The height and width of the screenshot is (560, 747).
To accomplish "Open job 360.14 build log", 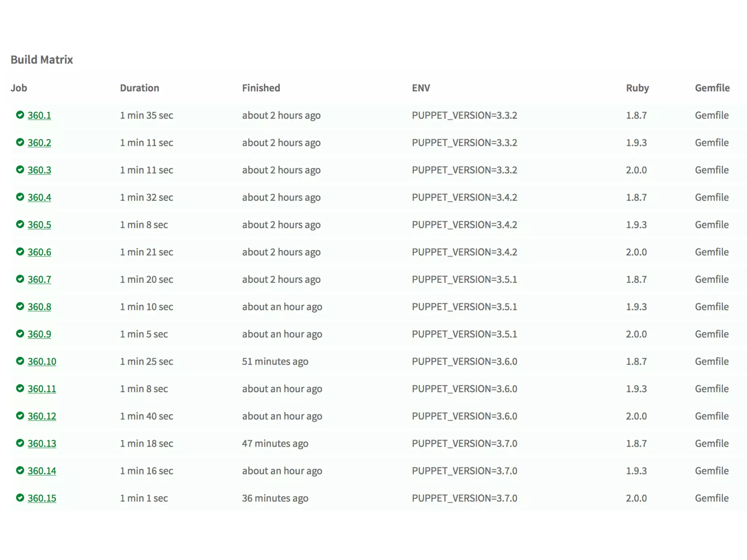I will [x=42, y=471].
